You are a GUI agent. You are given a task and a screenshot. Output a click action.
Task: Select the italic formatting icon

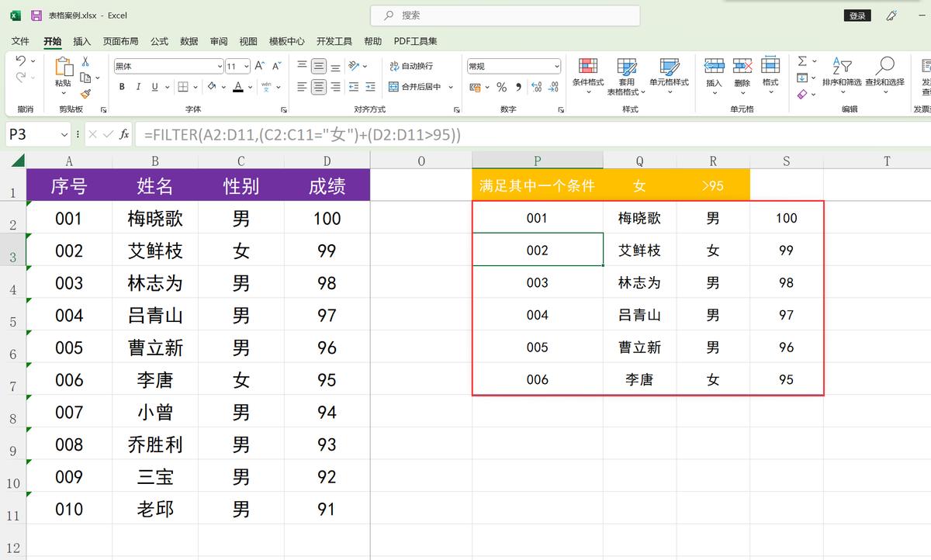pos(138,87)
